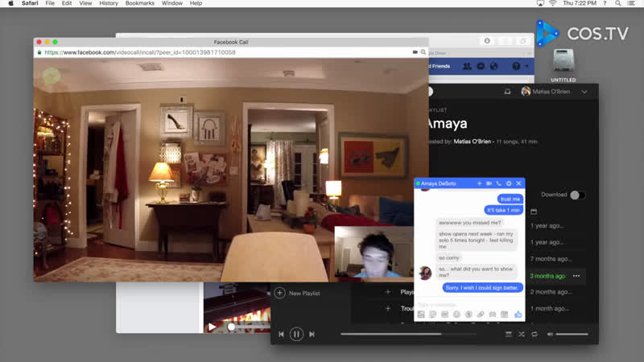The height and width of the screenshot is (362, 644).
Task: Click the Amaya DeSoto chat header name
Action: (438, 183)
